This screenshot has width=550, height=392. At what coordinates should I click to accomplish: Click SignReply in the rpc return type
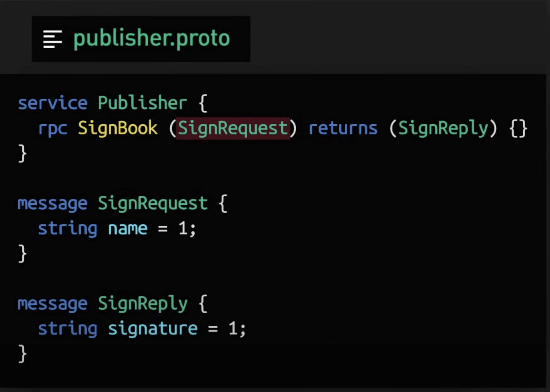click(x=443, y=128)
